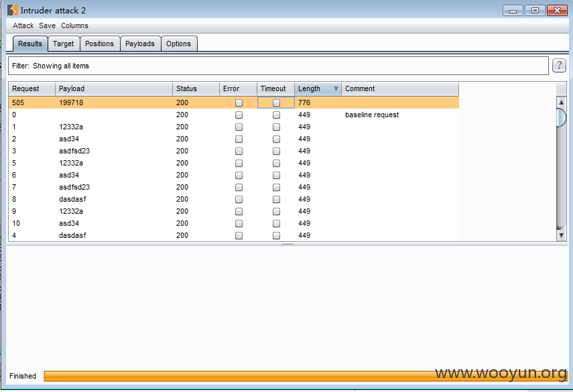This screenshot has height=392, width=573.
Task: Open the Attack menu
Action: point(23,25)
